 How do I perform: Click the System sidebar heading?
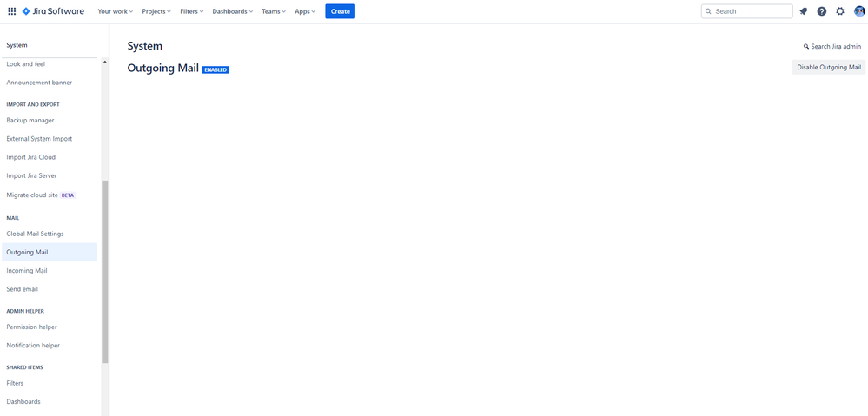coord(17,45)
